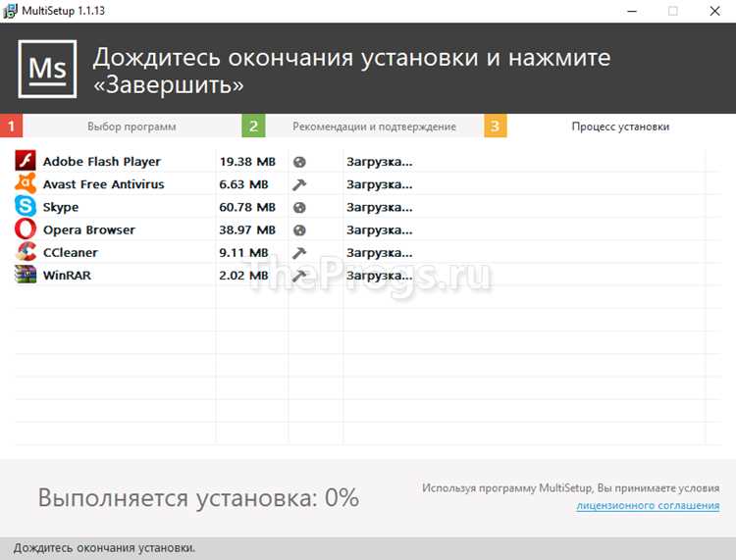Click the Opera Browser icon

point(26,229)
